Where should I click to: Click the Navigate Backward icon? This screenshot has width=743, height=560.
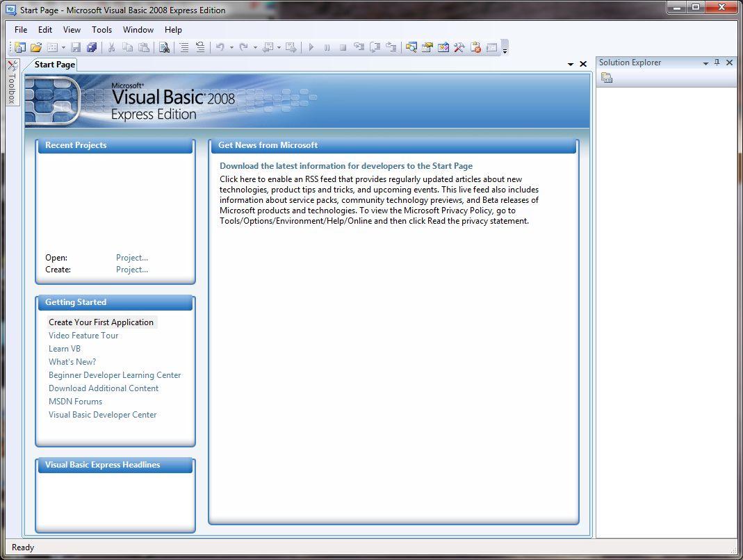(x=268, y=47)
